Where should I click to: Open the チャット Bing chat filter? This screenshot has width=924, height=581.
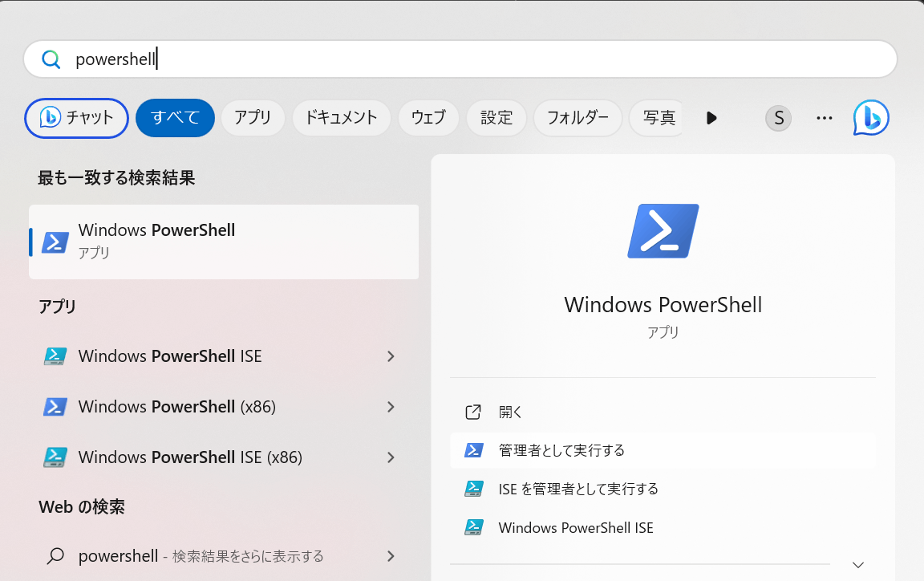point(77,118)
